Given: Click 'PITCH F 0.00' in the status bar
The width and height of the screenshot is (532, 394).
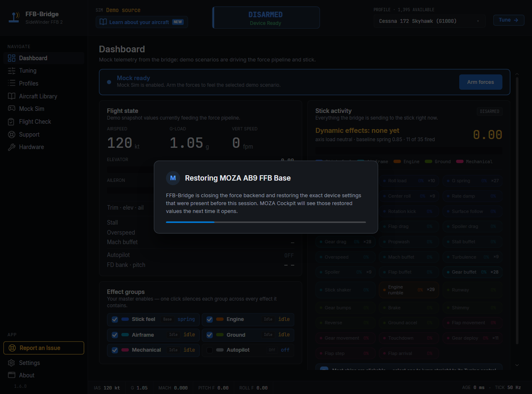Looking at the screenshot, I should point(213,388).
